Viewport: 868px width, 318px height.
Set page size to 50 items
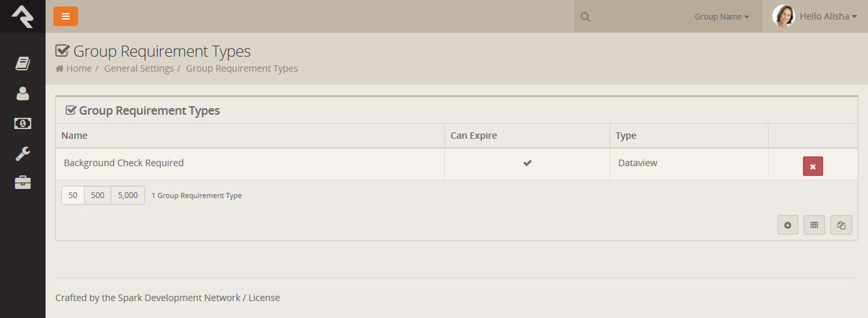click(x=73, y=195)
